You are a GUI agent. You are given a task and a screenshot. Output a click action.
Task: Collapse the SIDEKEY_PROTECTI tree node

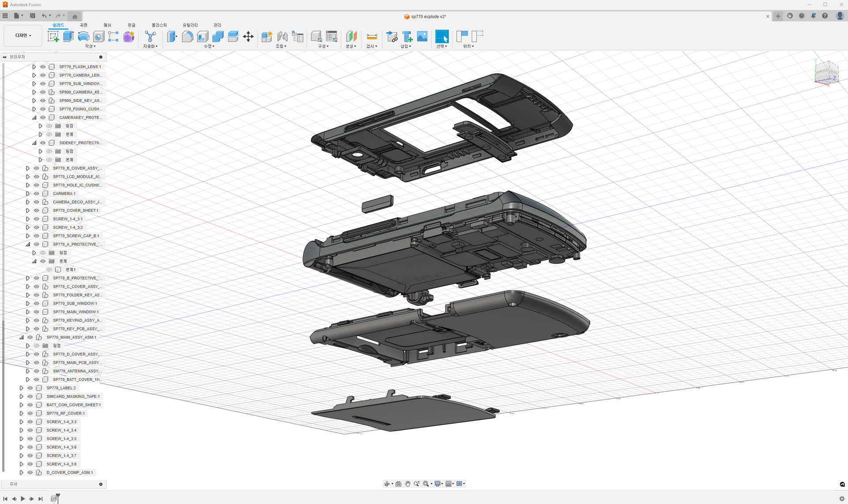(34, 143)
